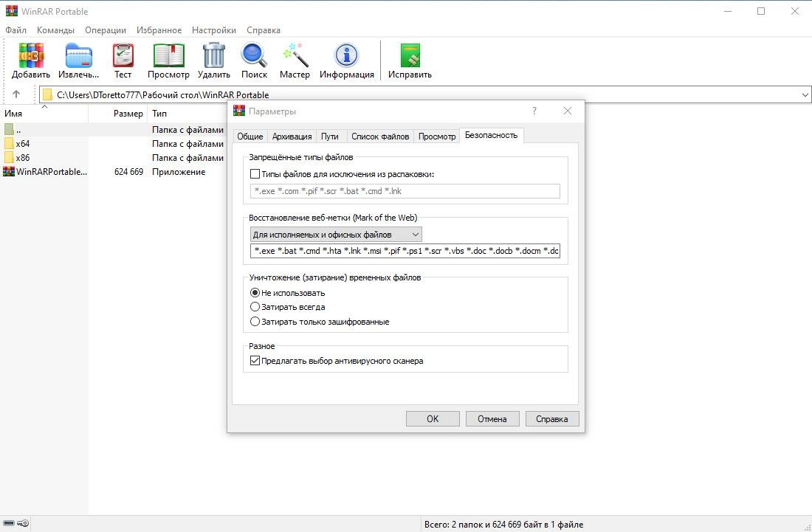The height and width of the screenshot is (532, 812).
Task: Click the Поиск magnifier icon
Action: [x=254, y=55]
